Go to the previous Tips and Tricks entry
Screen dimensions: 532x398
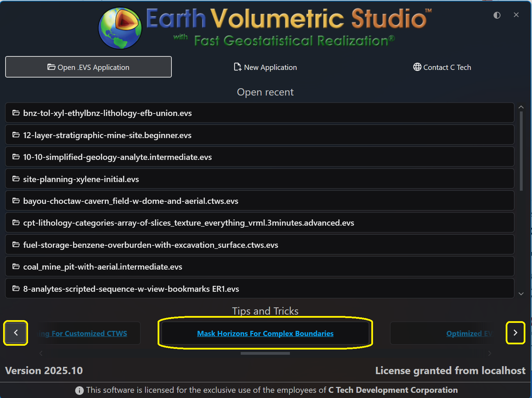[16, 333]
